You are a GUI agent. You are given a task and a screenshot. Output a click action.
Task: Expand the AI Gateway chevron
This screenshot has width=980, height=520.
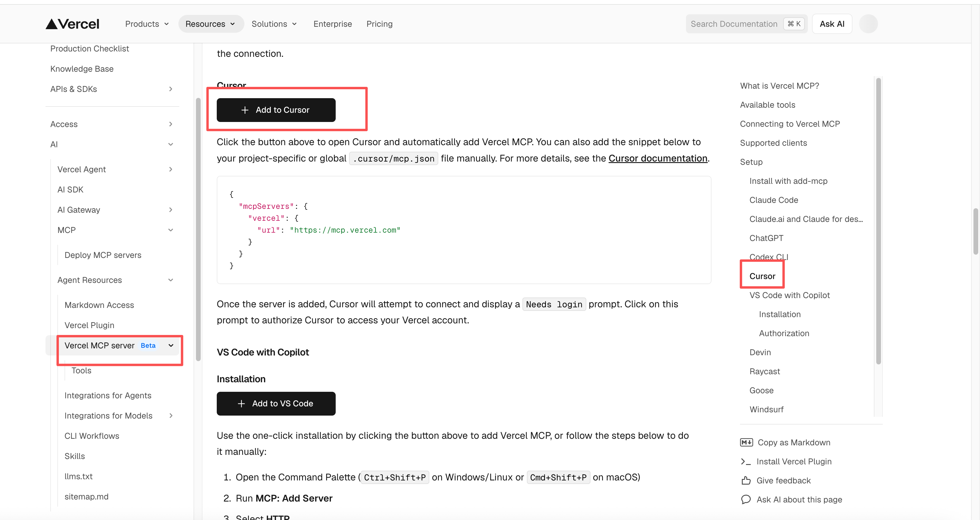click(170, 210)
